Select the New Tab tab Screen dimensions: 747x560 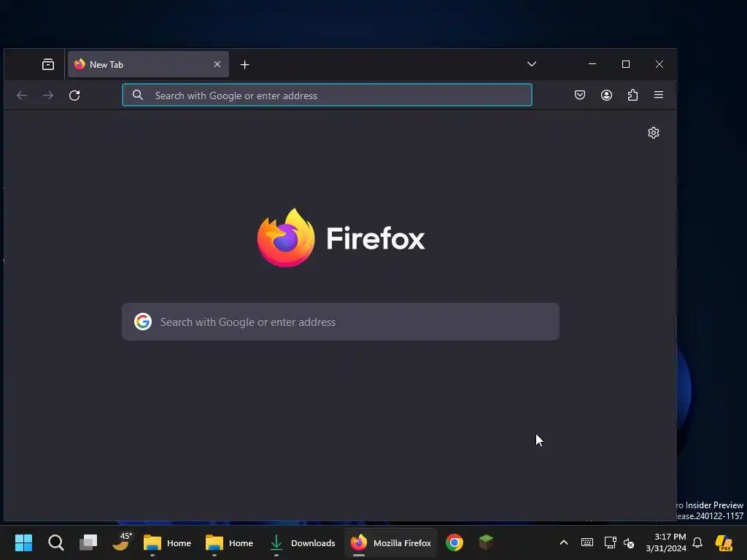click(148, 64)
